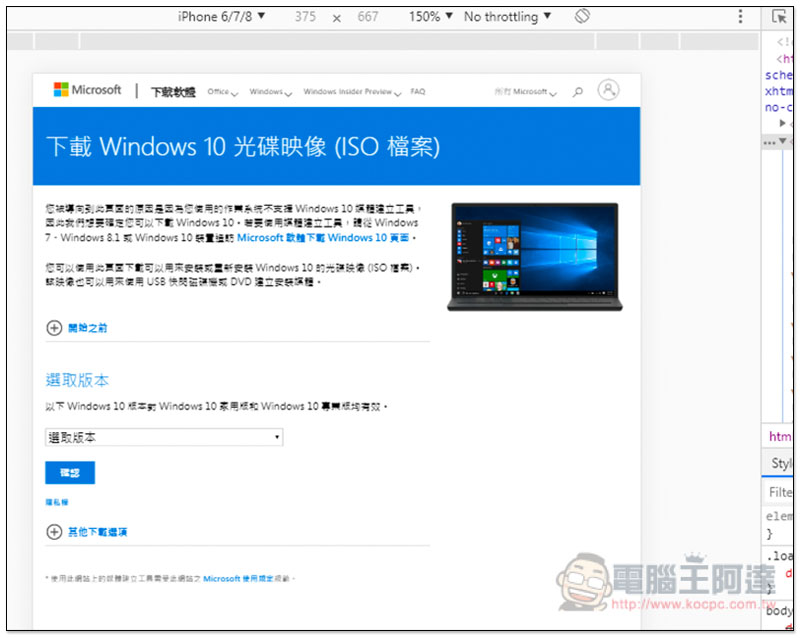Open the FAQ header link
This screenshot has height=638, width=800.
[417, 91]
